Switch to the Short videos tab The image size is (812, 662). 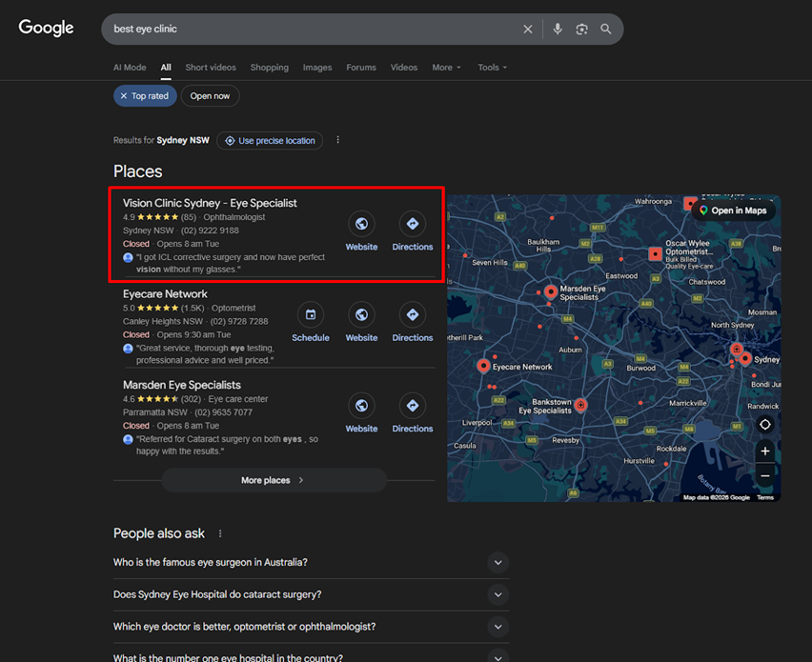click(211, 68)
